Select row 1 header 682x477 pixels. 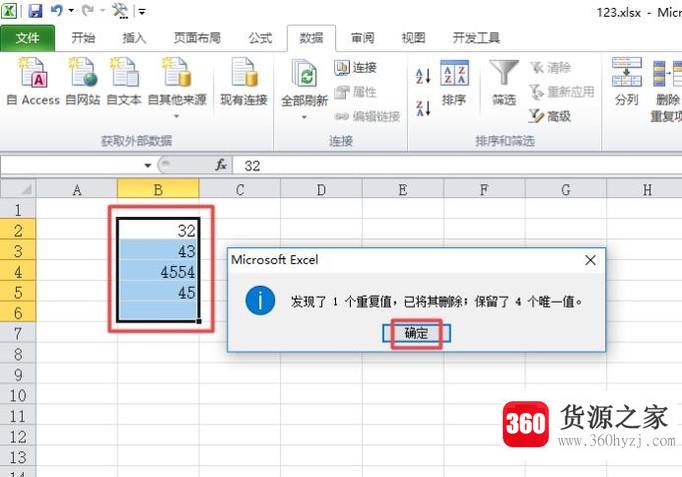pos(18,210)
